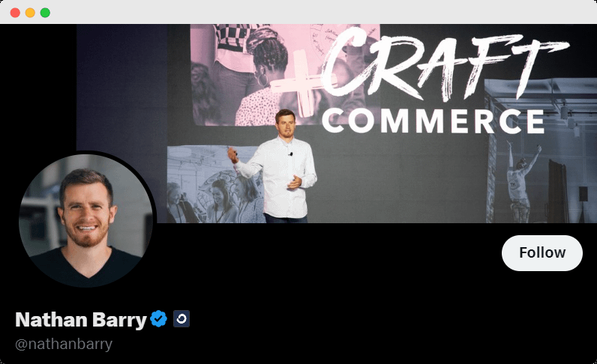Minimize the window using the yellow button
This screenshot has height=364, width=597.
[x=30, y=13]
